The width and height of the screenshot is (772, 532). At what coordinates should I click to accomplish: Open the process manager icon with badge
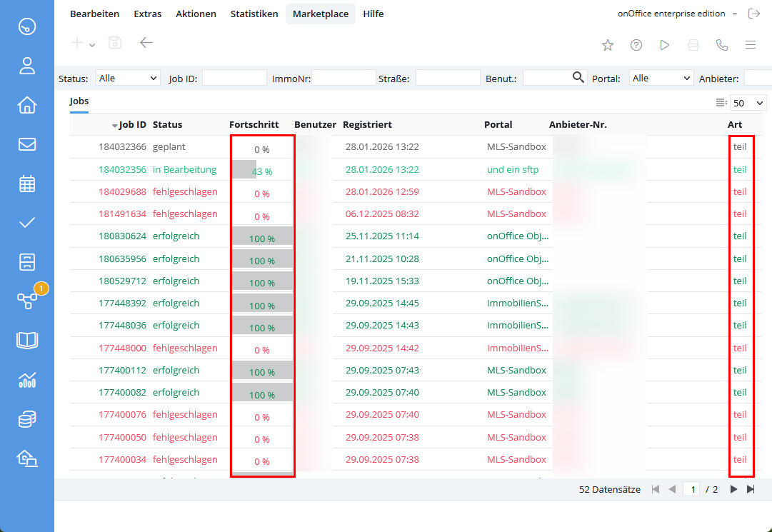pyautogui.click(x=27, y=301)
